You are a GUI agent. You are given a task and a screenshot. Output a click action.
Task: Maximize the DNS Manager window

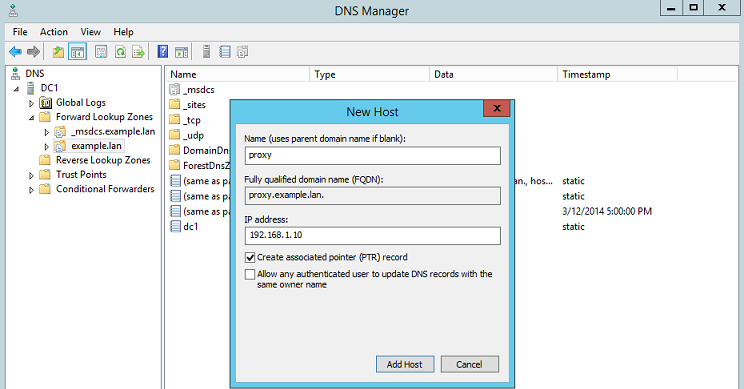pos(694,8)
